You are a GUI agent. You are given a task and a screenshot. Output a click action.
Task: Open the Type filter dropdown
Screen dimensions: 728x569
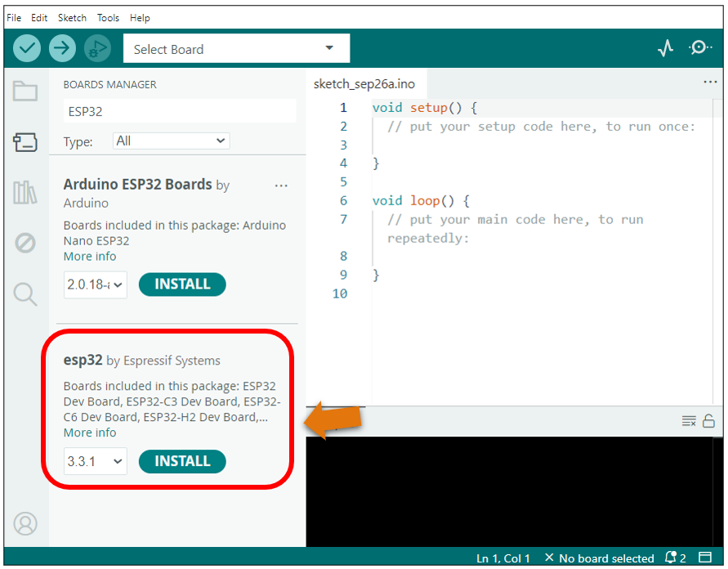click(172, 141)
